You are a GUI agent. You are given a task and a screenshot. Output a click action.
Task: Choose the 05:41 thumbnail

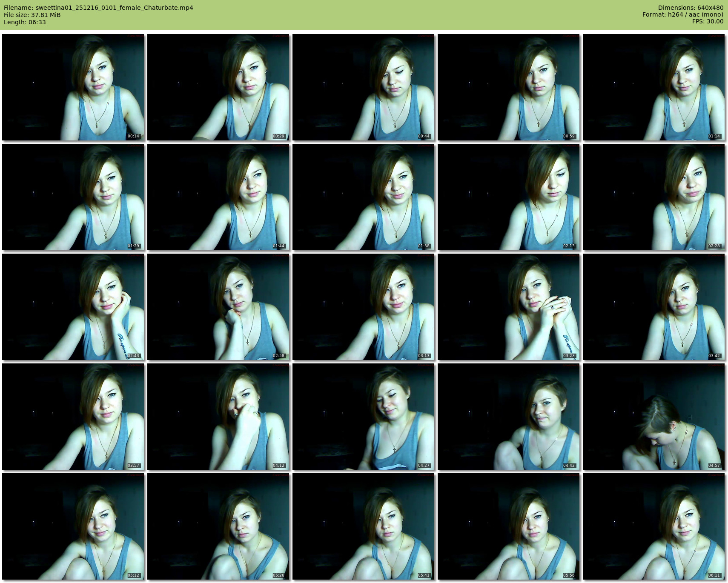pos(364,526)
